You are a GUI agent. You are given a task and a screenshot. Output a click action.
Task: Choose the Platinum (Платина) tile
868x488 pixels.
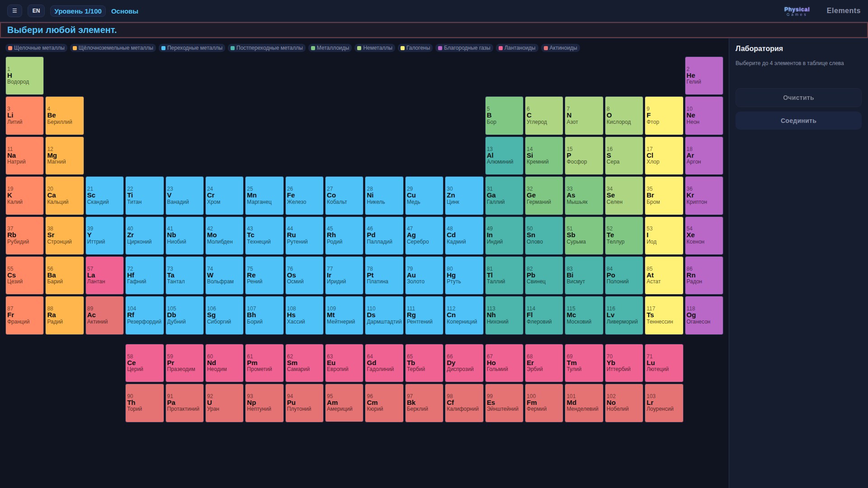pos(384,276)
